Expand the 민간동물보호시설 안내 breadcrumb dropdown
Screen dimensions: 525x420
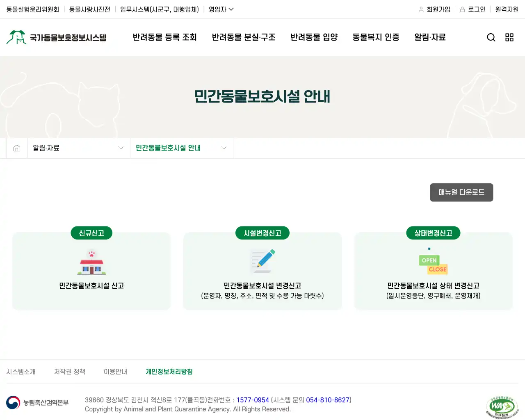[x=182, y=148]
